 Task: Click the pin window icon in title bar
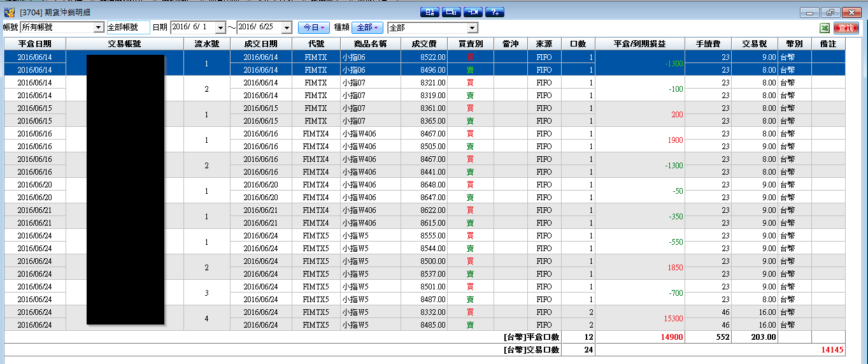(x=473, y=12)
